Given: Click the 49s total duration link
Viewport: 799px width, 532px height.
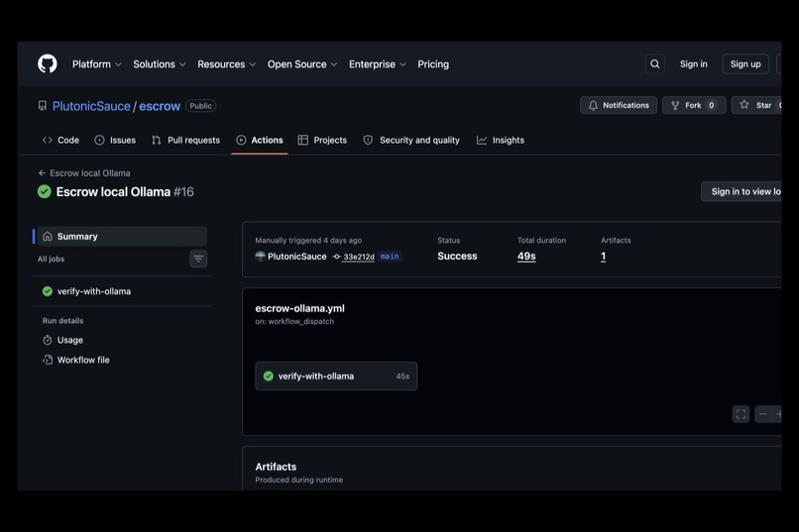Looking at the screenshot, I should click(x=526, y=256).
